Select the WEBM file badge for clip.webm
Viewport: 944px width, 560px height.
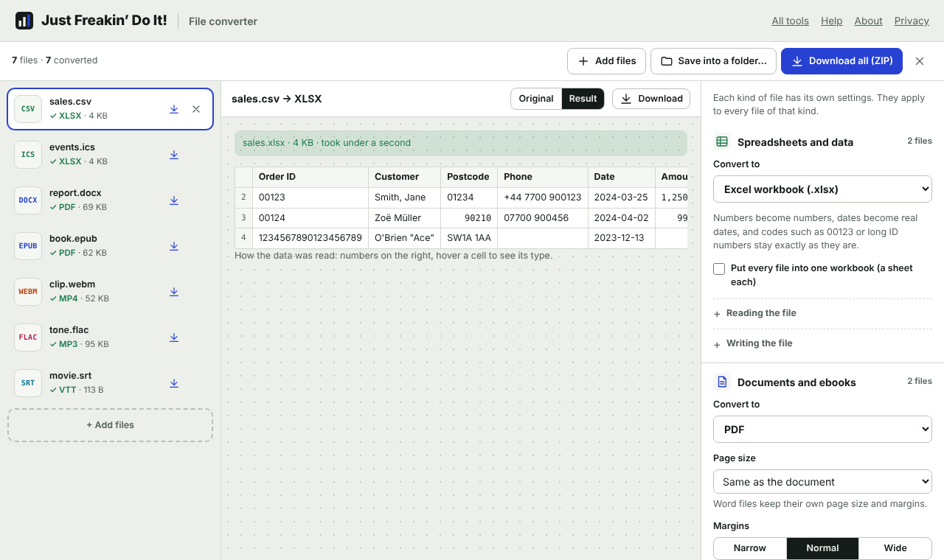(x=28, y=292)
